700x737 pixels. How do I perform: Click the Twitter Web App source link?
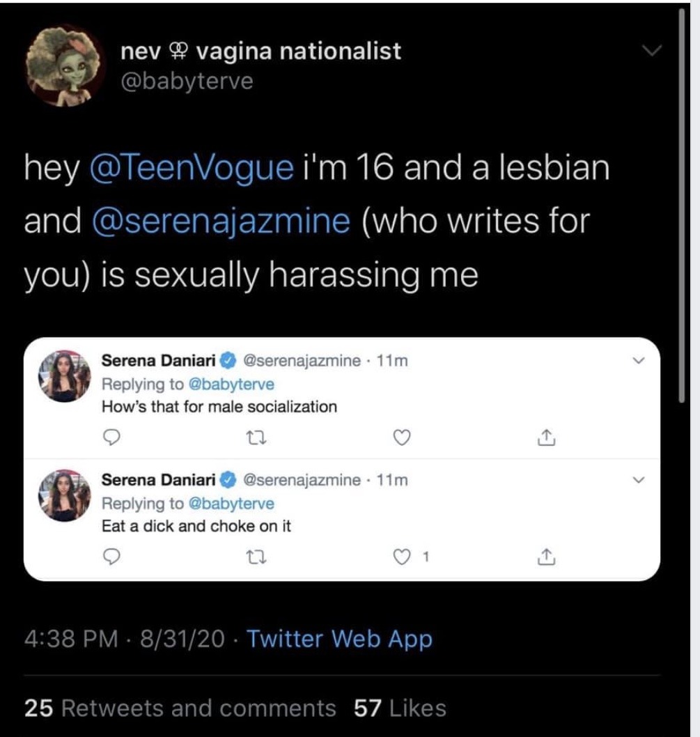click(339, 639)
